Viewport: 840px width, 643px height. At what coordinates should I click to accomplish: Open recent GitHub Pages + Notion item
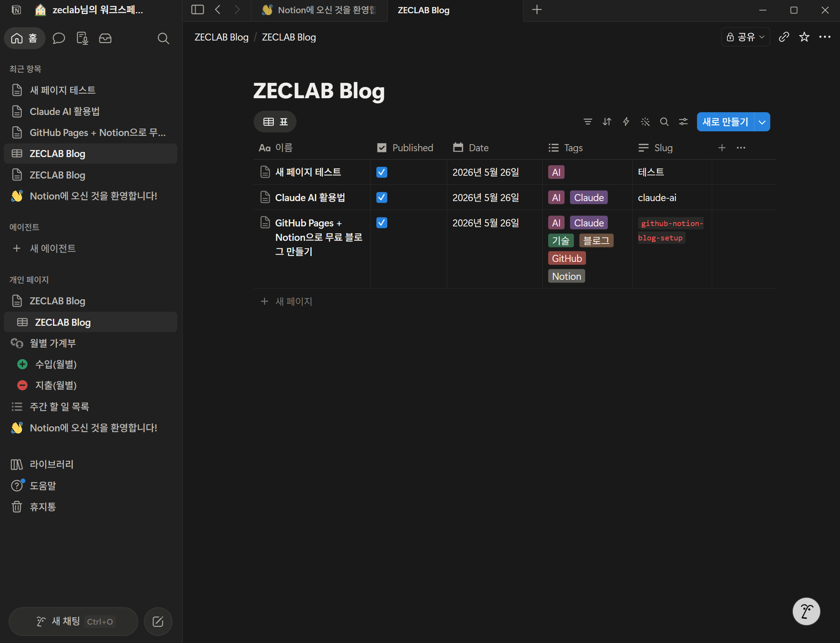(x=90, y=132)
